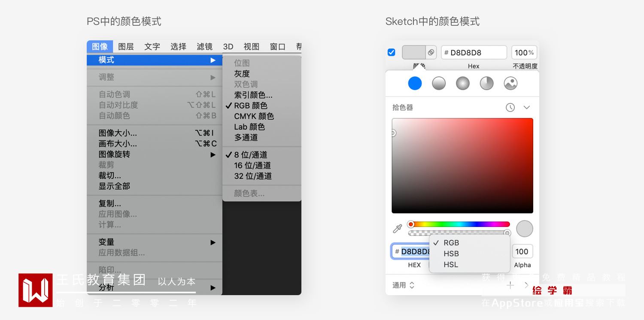Open the 3D menu

point(228,46)
